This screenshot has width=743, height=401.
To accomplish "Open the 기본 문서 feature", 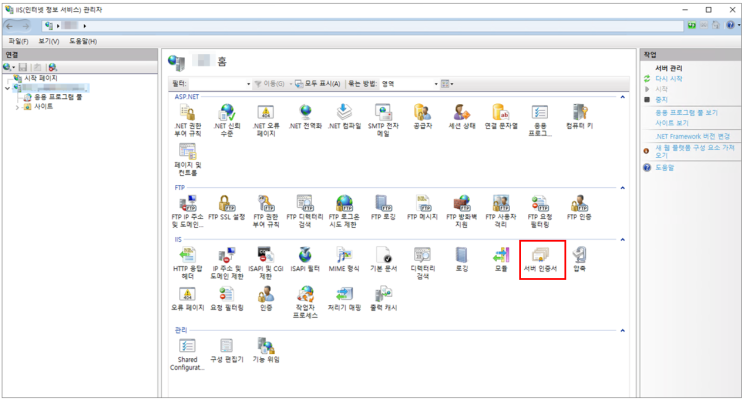I will click(383, 259).
